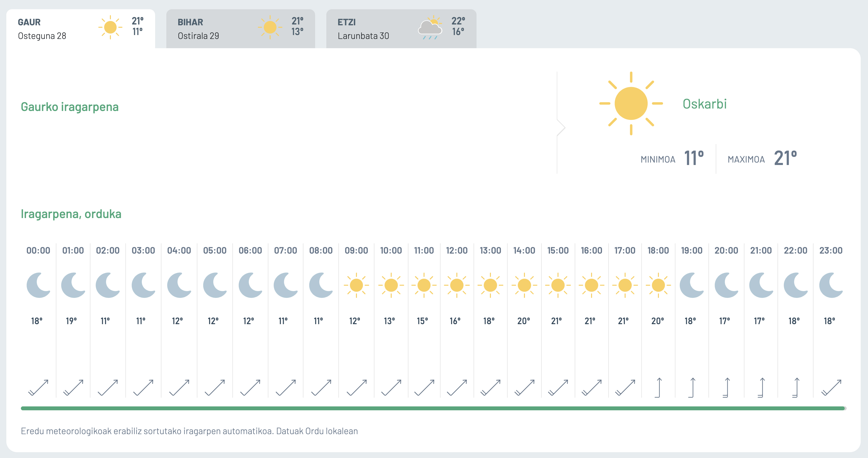Screen dimensions: 868x458
Task: Click the 15° temperature at 11:00
Action: [422, 321]
